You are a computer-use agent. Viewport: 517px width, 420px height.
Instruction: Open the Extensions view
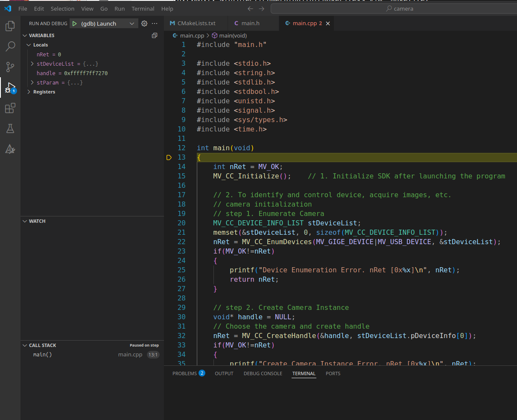(x=10, y=108)
